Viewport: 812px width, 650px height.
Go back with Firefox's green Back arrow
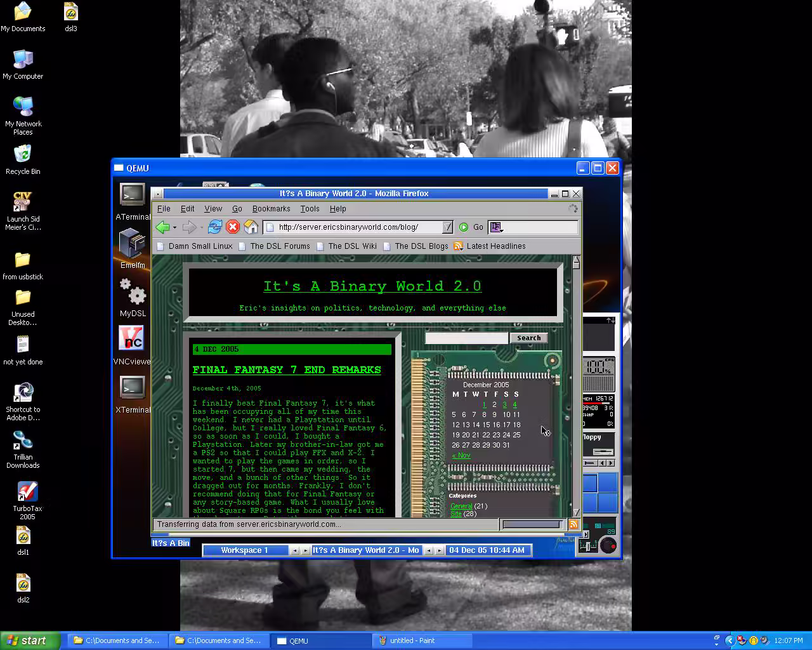click(162, 227)
